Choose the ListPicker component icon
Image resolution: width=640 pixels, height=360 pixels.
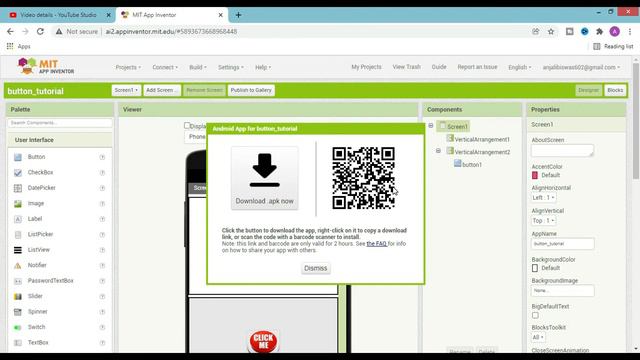point(18,235)
